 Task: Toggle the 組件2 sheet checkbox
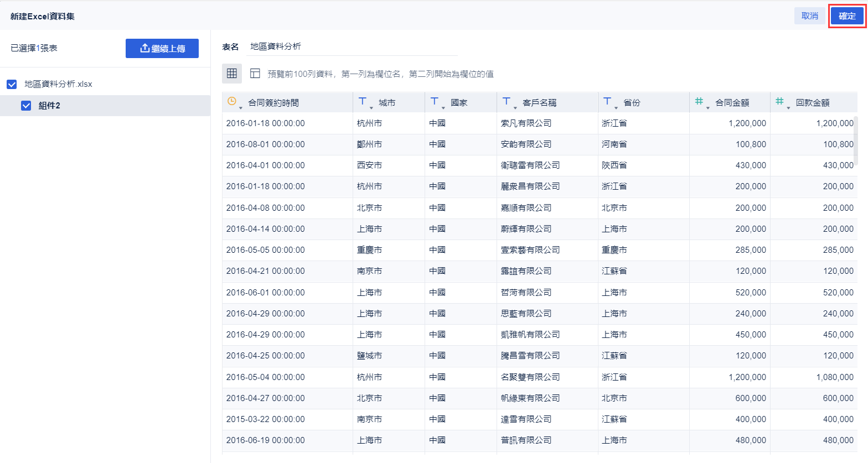(x=26, y=106)
